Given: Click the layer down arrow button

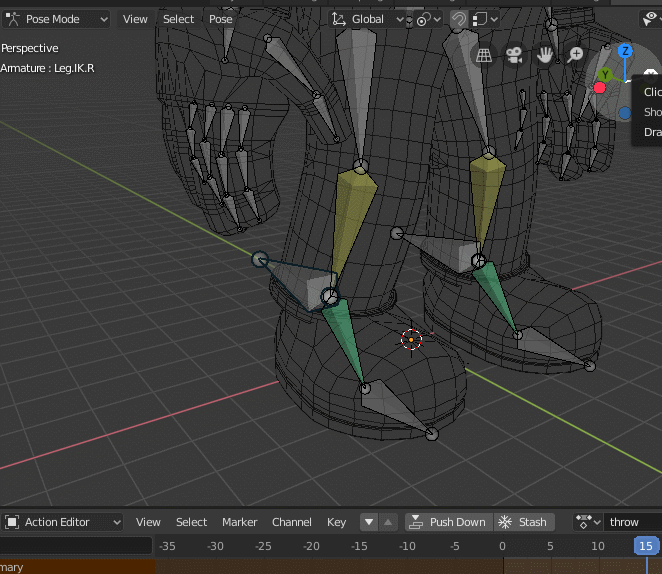Looking at the screenshot, I should (369, 523).
